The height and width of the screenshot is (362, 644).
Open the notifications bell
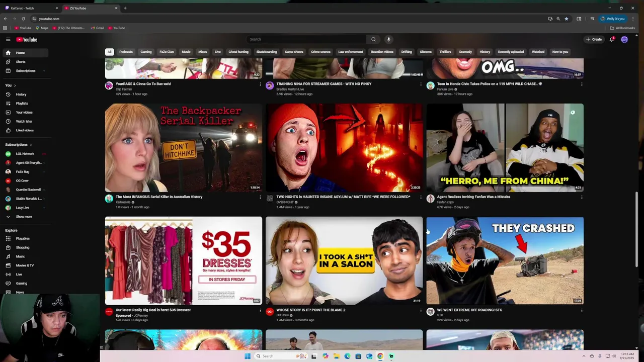click(x=612, y=39)
